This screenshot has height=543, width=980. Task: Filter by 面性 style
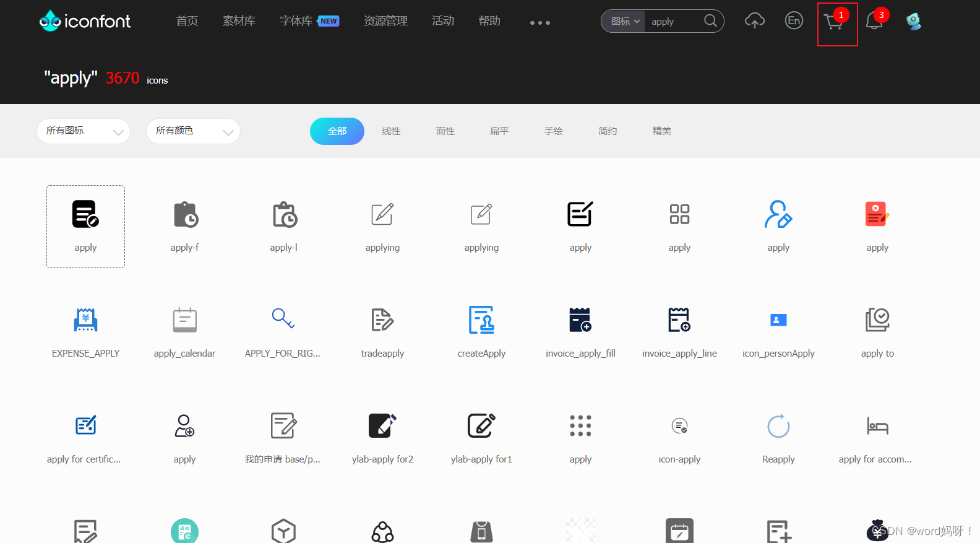(x=445, y=131)
